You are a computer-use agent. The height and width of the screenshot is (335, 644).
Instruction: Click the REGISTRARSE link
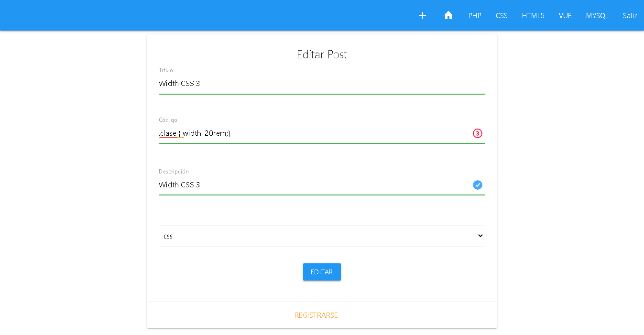point(316,315)
